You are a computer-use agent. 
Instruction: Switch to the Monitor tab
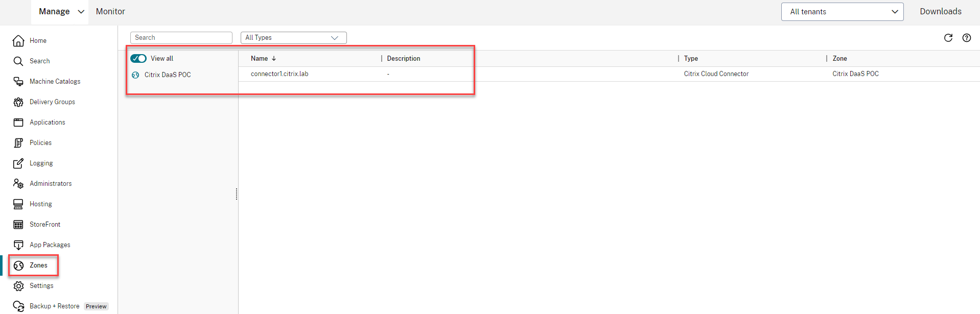tap(110, 12)
